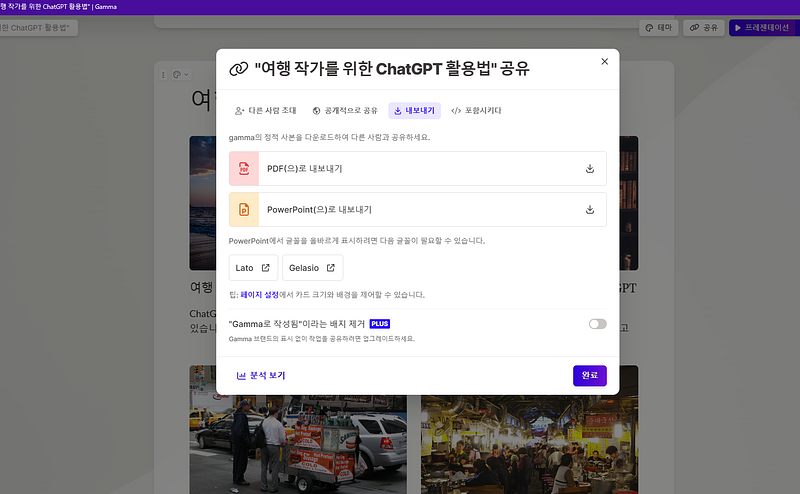This screenshot has height=494, width=800.
Task: Click the chain link icon in dialog title
Action: click(238, 68)
